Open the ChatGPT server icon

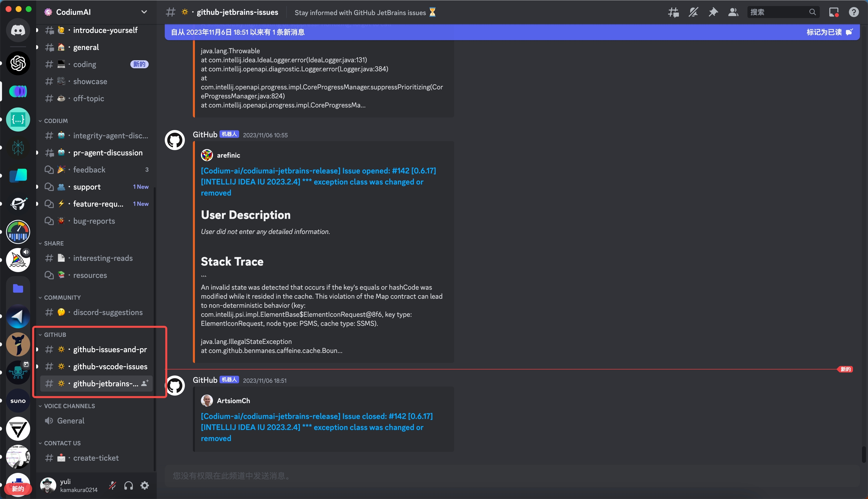[18, 63]
